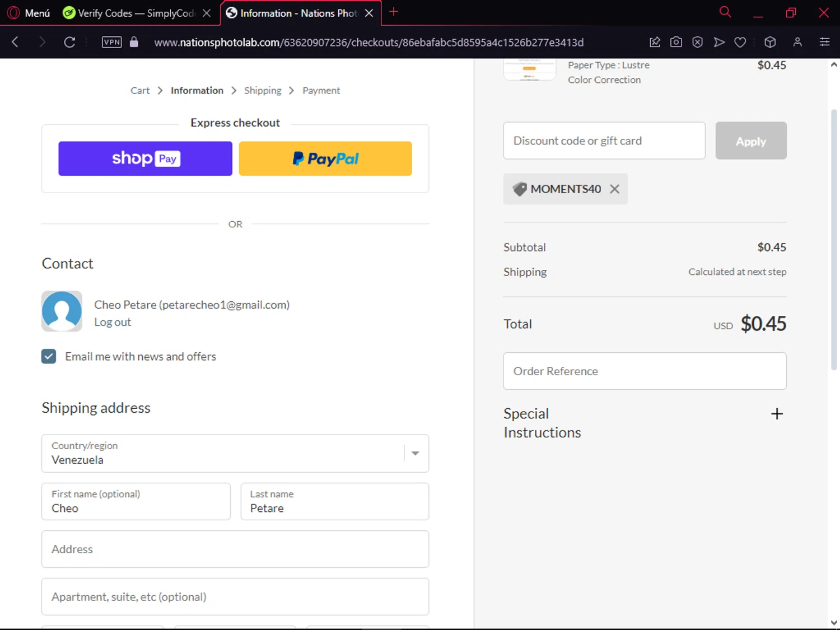Open a new browser tab
Viewport: 840px width, 630px height.
pyautogui.click(x=394, y=12)
